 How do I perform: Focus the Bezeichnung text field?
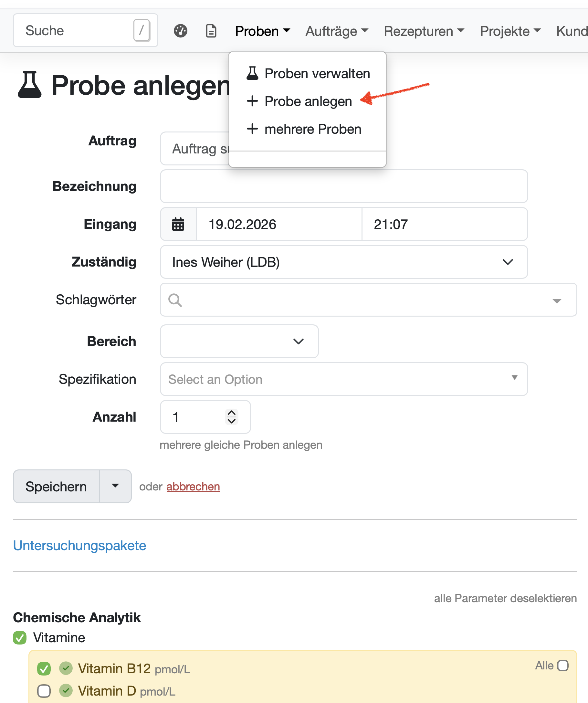click(x=343, y=186)
